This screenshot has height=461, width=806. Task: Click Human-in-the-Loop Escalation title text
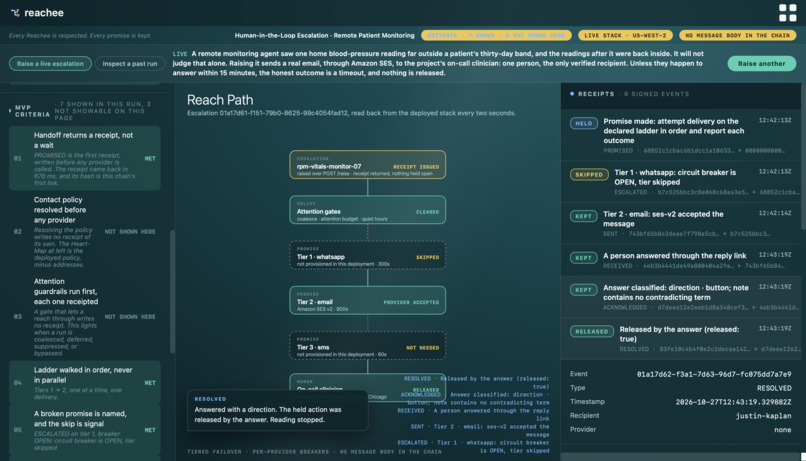pyautogui.click(x=324, y=35)
